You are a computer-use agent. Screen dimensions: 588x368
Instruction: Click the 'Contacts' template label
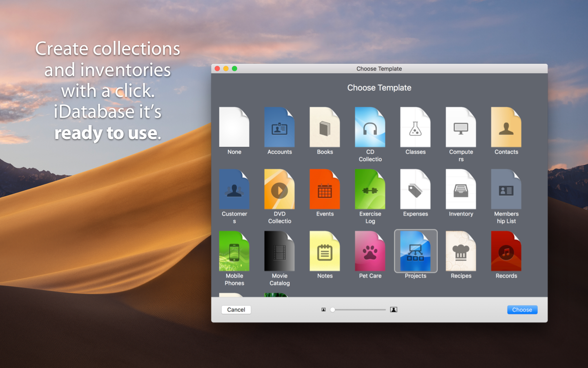pos(506,152)
